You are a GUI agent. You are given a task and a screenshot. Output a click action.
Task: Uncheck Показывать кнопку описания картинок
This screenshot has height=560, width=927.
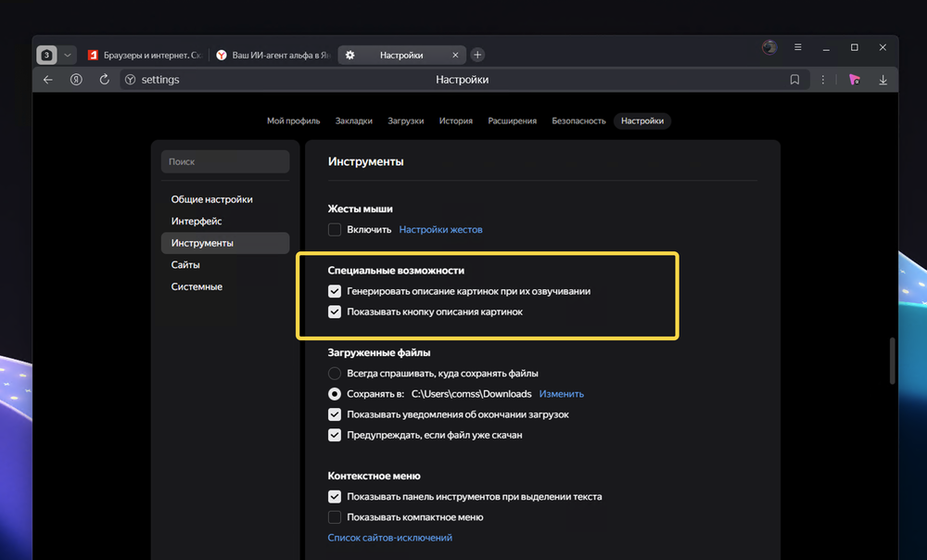335,312
